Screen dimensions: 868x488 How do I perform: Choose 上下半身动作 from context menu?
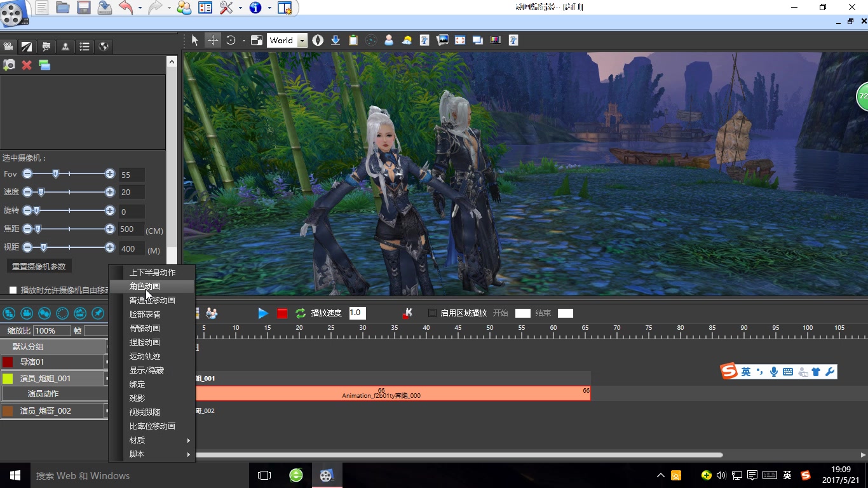[x=153, y=272]
